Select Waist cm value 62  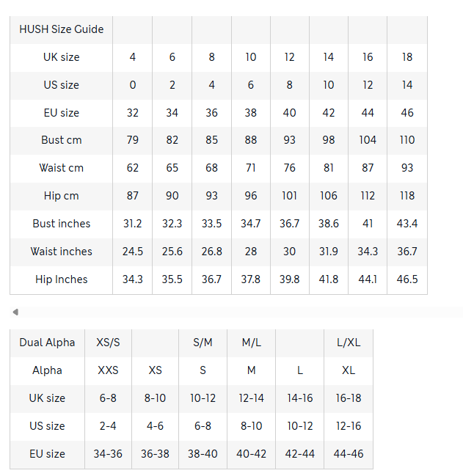(132, 168)
